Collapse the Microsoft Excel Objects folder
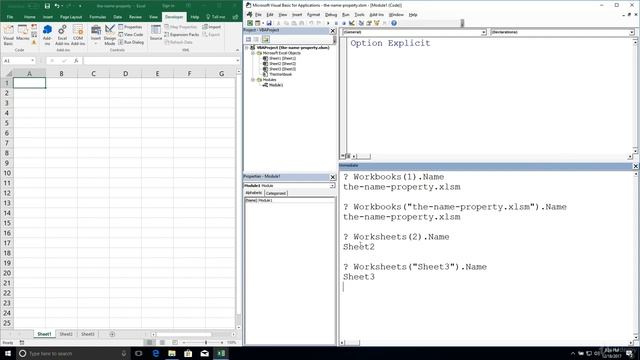The height and width of the screenshot is (360, 640). 253,53
